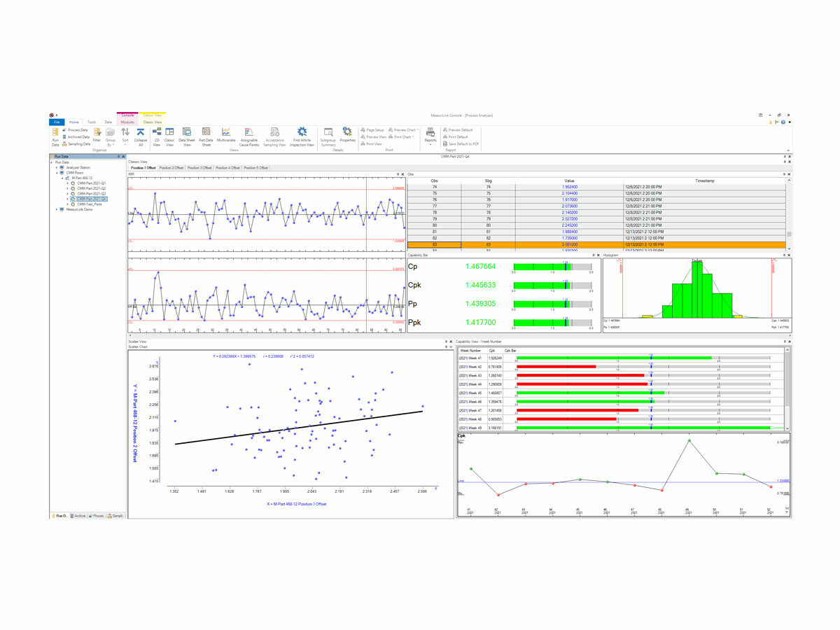Viewport: 840px width, 630px height.
Task: Open the Subgroup Summary details
Action: [x=328, y=136]
